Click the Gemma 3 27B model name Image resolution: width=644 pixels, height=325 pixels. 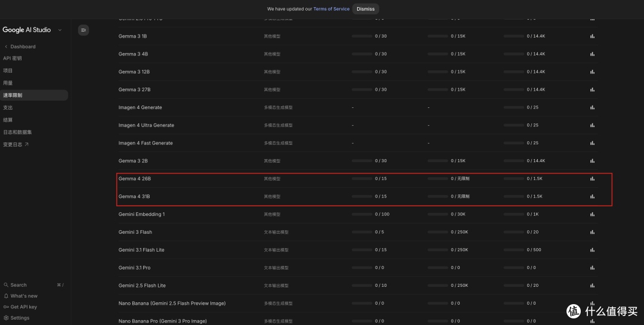coord(134,89)
